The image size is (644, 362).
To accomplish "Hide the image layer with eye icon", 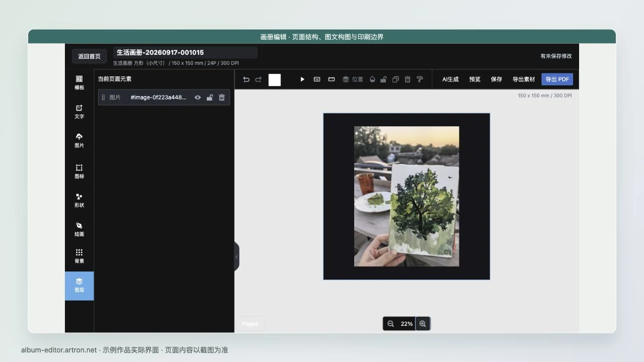I will (x=198, y=98).
